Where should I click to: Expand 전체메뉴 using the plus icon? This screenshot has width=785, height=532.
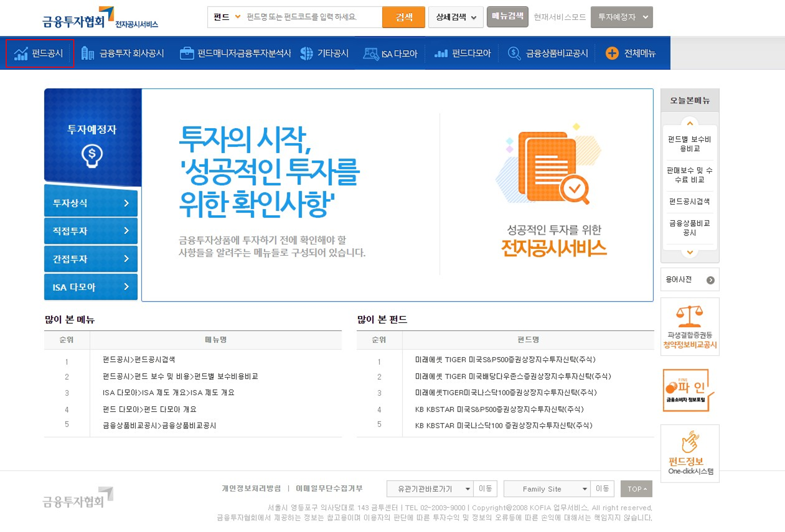point(612,53)
